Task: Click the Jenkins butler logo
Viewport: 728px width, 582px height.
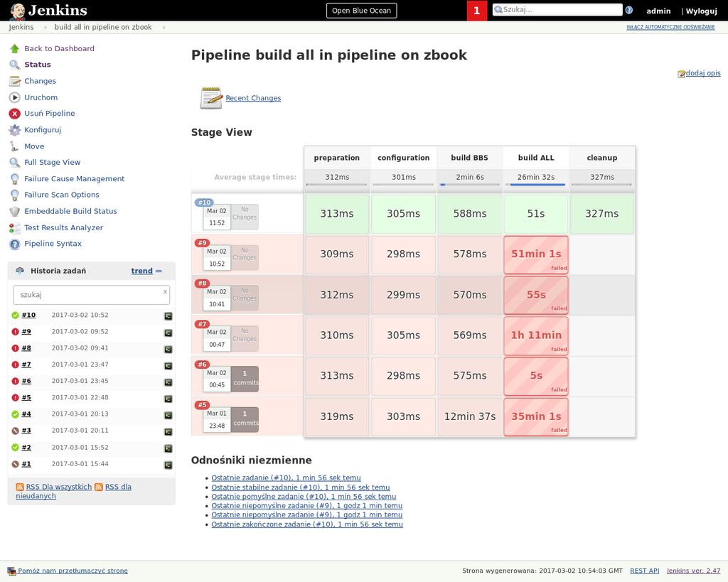Action: [17, 11]
